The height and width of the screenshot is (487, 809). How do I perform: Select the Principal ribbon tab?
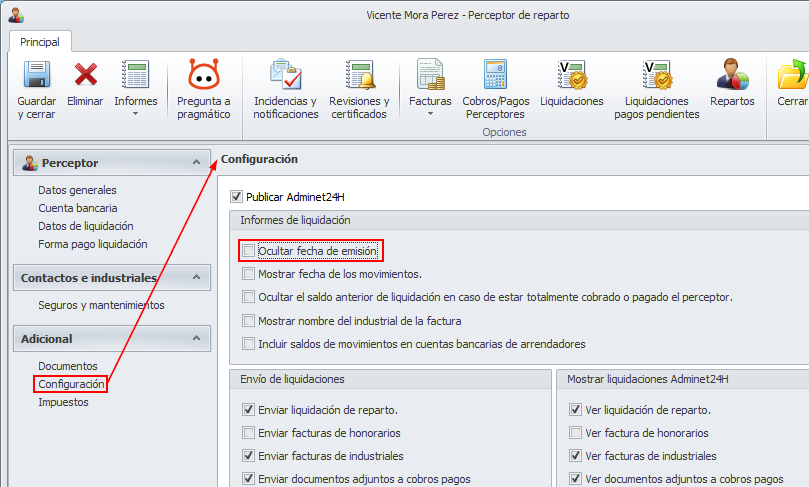40,42
